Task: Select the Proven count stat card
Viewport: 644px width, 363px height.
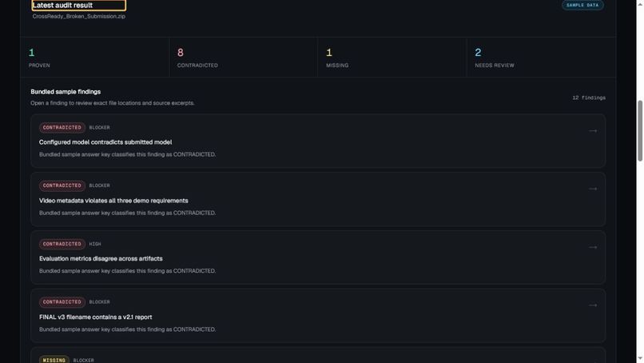Action: tap(94, 58)
